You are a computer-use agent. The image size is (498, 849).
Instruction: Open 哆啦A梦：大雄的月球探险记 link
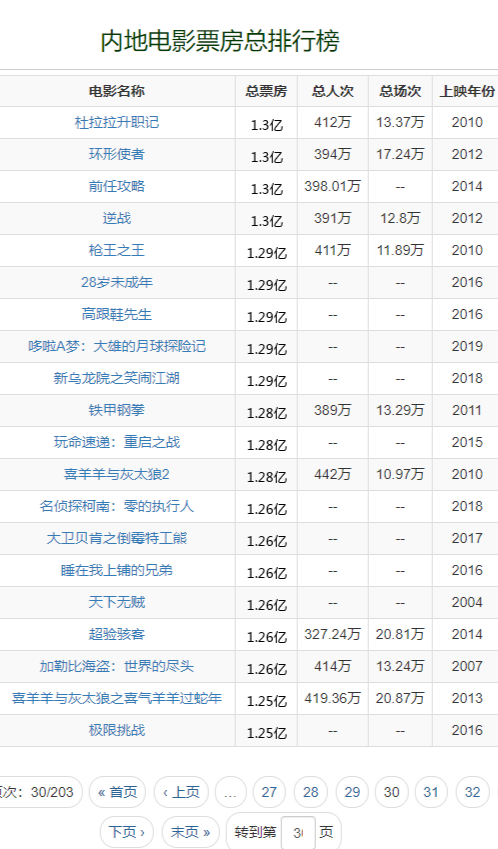point(116,345)
